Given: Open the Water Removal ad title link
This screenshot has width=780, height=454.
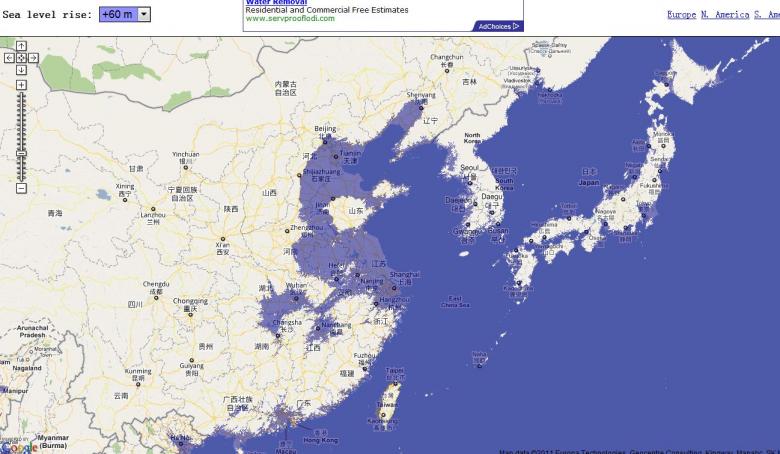Looking at the screenshot, I should point(276,2).
